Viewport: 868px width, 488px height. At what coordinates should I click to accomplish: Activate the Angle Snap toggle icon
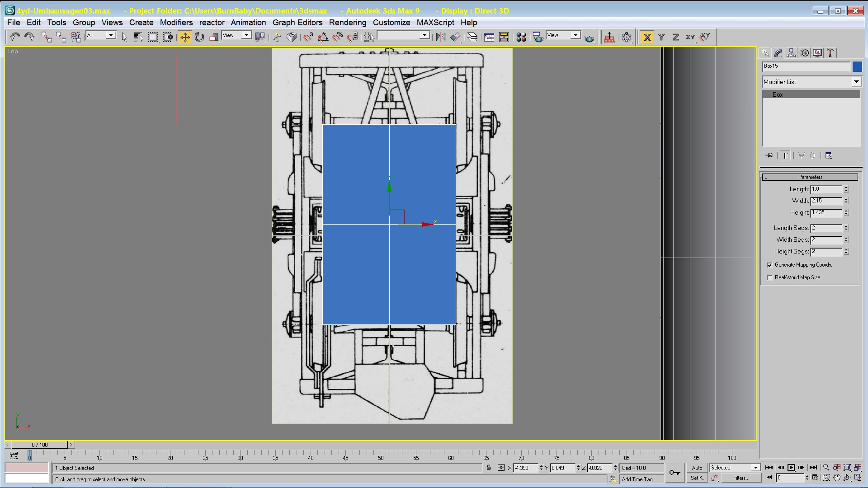pyautogui.click(x=323, y=37)
